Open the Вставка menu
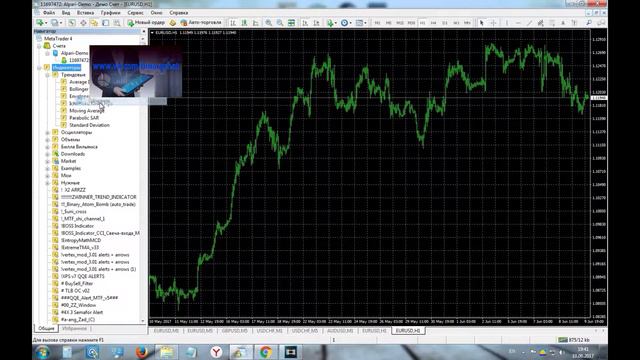 [x=85, y=13]
